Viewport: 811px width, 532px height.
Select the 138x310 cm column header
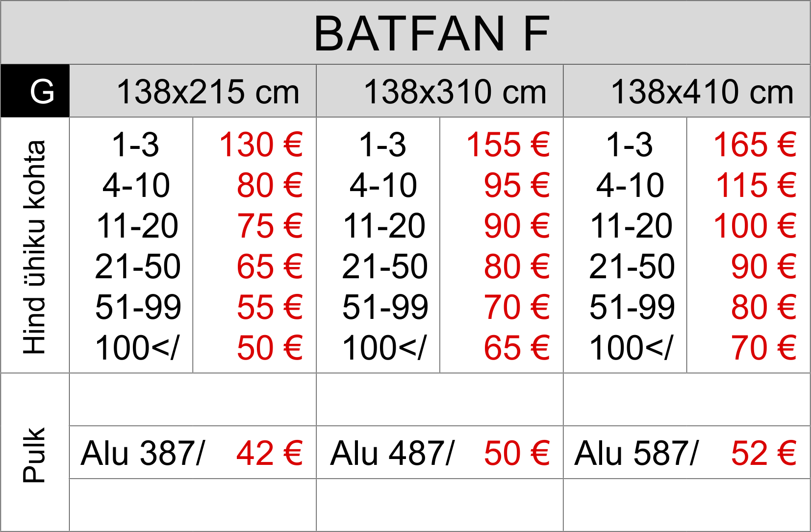[x=455, y=92]
